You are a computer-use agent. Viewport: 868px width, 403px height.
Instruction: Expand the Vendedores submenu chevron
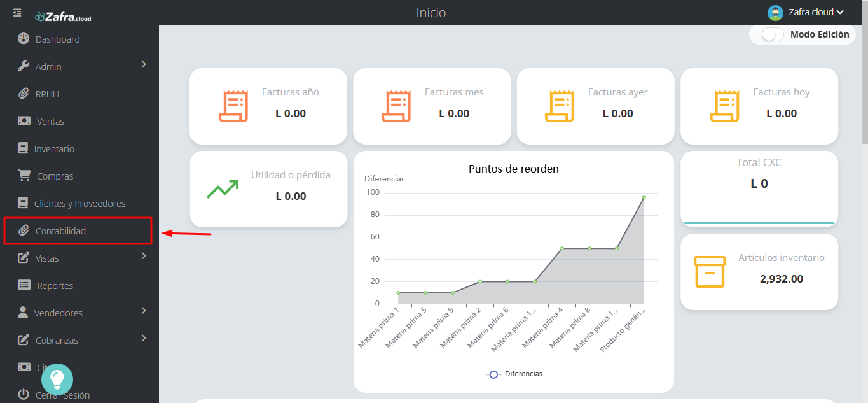(144, 311)
